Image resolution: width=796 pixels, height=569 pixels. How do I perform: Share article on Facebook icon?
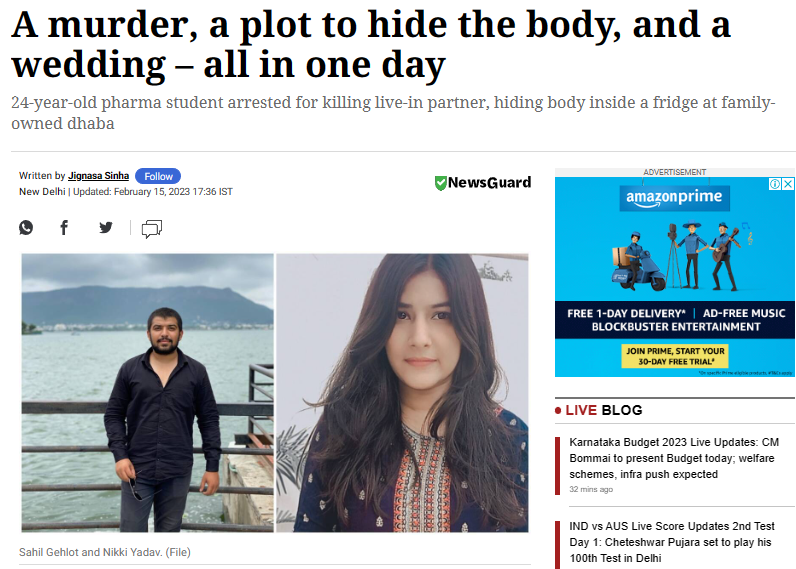64,227
